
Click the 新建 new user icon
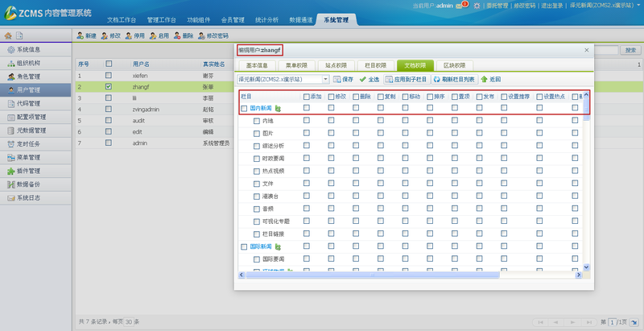point(80,36)
